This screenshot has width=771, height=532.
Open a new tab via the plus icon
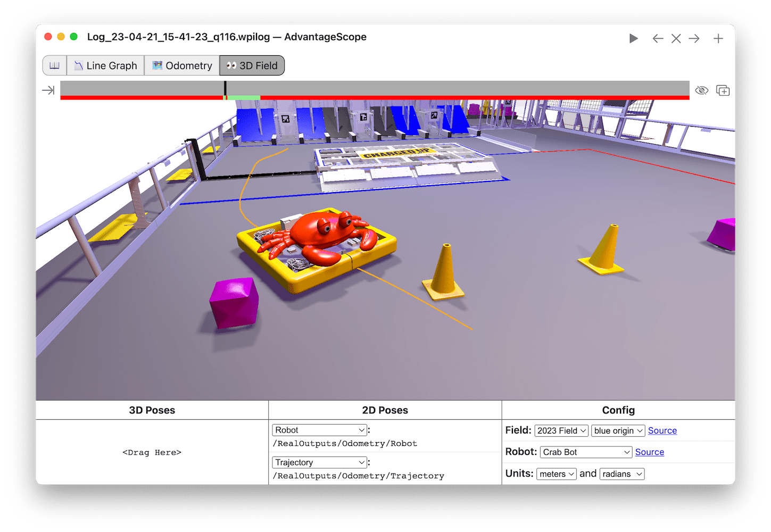pyautogui.click(x=718, y=38)
